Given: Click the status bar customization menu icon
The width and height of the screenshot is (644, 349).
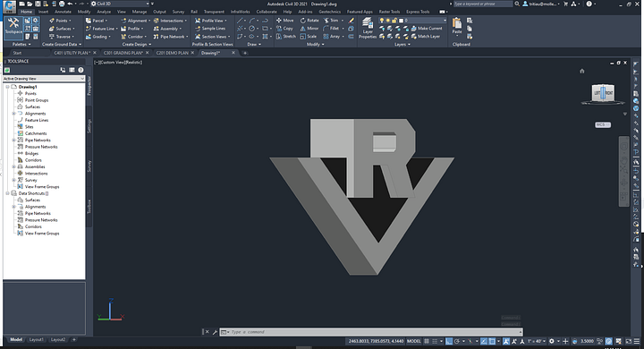Looking at the screenshot, I should (x=637, y=341).
